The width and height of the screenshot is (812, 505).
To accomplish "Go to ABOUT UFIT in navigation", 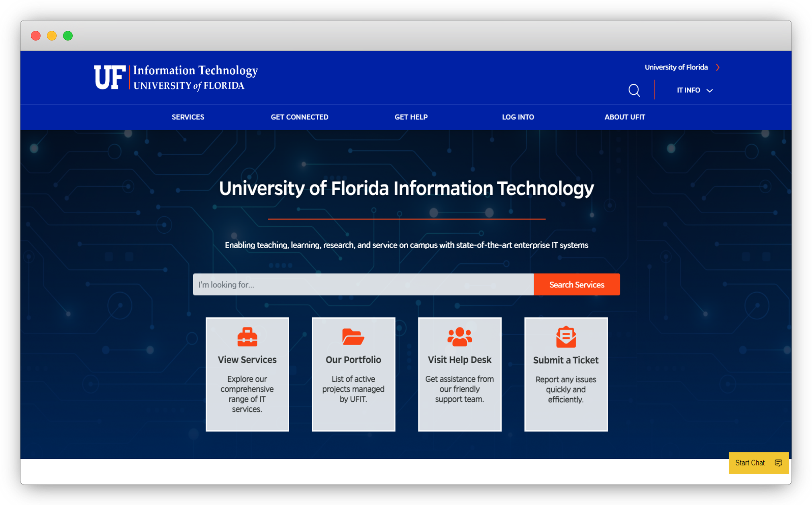I will (x=624, y=117).
